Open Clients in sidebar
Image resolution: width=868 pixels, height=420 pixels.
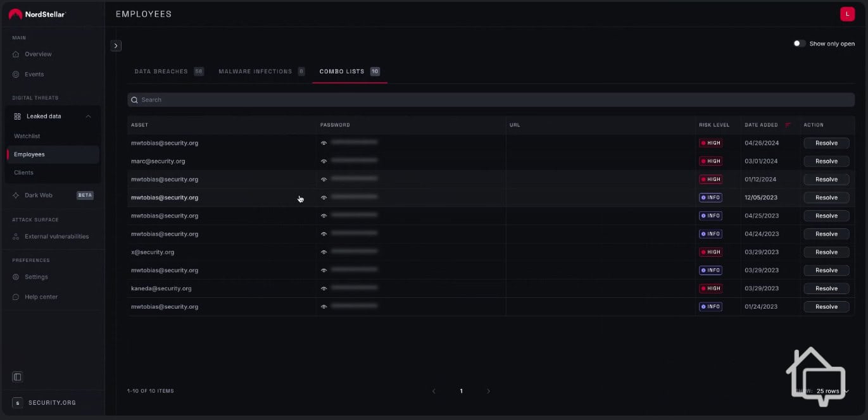click(23, 173)
